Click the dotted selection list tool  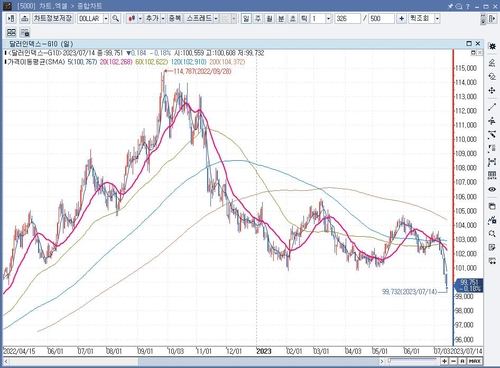(x=492, y=149)
